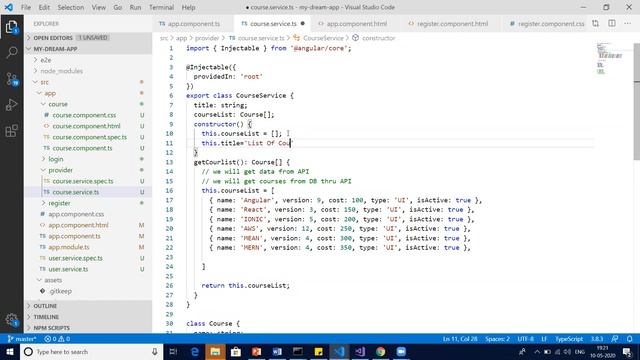Switch to register.component.html tab
The image size is (640, 360).
(452, 24)
